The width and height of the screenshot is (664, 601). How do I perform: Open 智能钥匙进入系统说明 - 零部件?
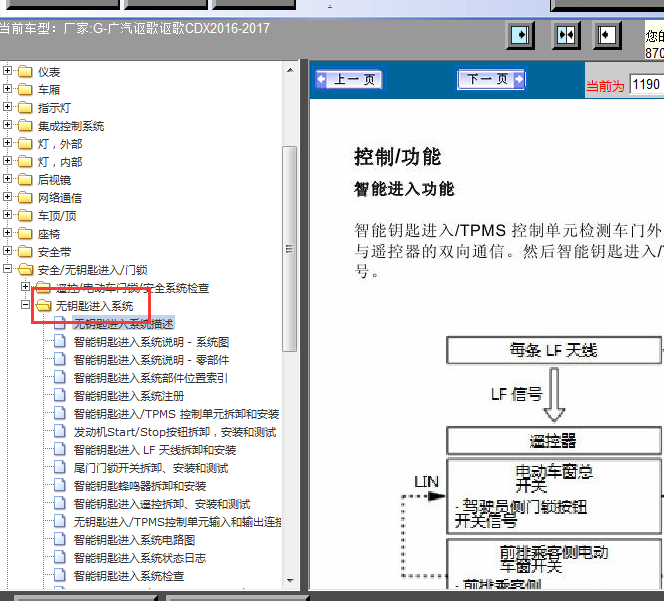pyautogui.click(x=151, y=360)
